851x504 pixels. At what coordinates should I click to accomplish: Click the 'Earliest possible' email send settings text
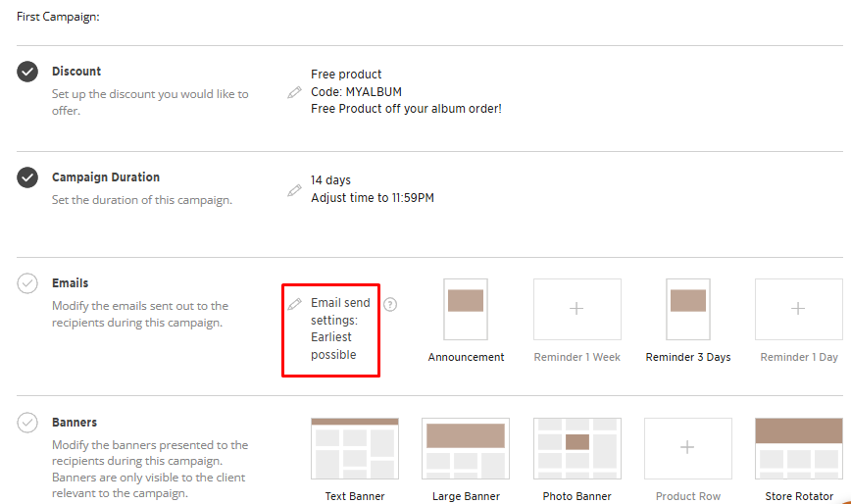pos(333,346)
